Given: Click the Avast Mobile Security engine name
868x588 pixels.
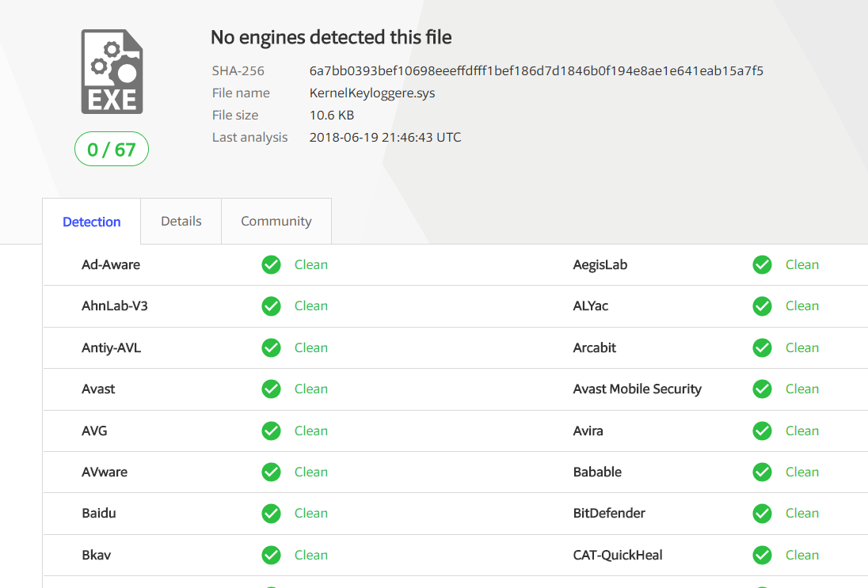Looking at the screenshot, I should point(638,389).
